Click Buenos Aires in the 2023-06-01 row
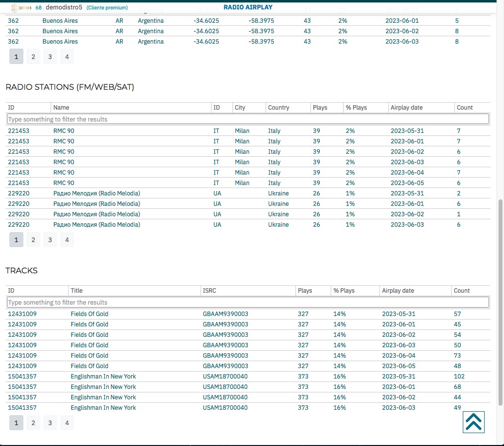 [x=60, y=20]
